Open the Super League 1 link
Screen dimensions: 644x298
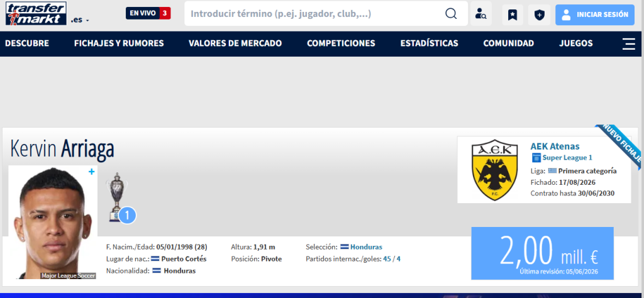(567, 158)
